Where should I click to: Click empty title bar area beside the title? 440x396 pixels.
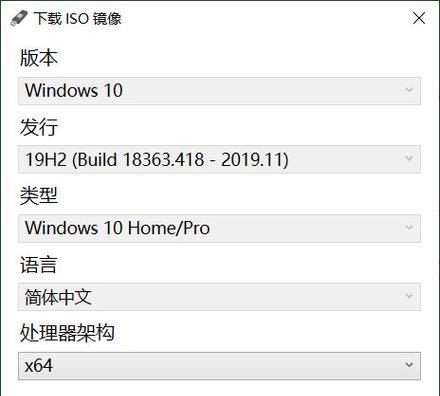[267, 18]
